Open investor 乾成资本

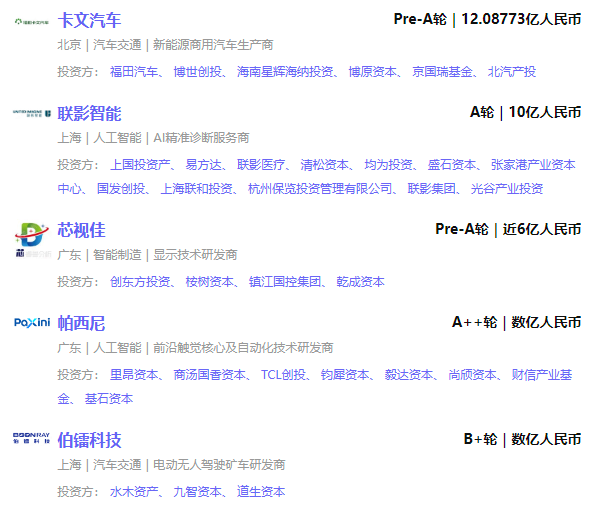tap(361, 282)
